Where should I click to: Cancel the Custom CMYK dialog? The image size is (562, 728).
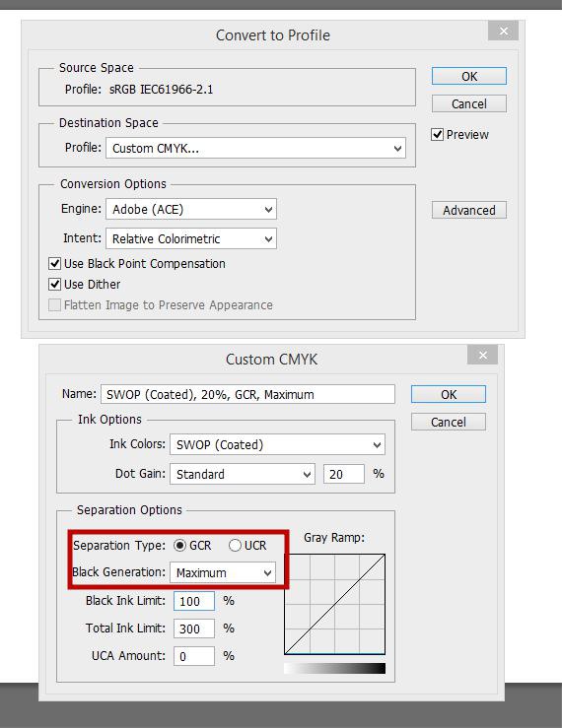(x=448, y=422)
